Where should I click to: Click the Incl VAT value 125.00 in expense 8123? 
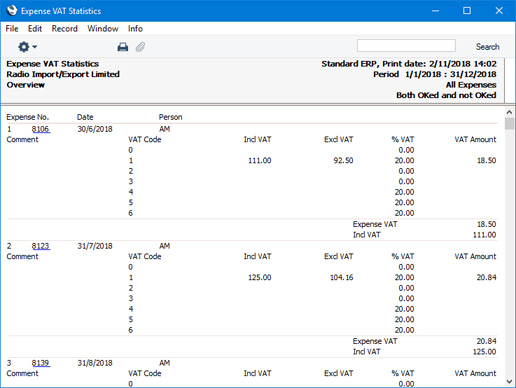pyautogui.click(x=260, y=278)
